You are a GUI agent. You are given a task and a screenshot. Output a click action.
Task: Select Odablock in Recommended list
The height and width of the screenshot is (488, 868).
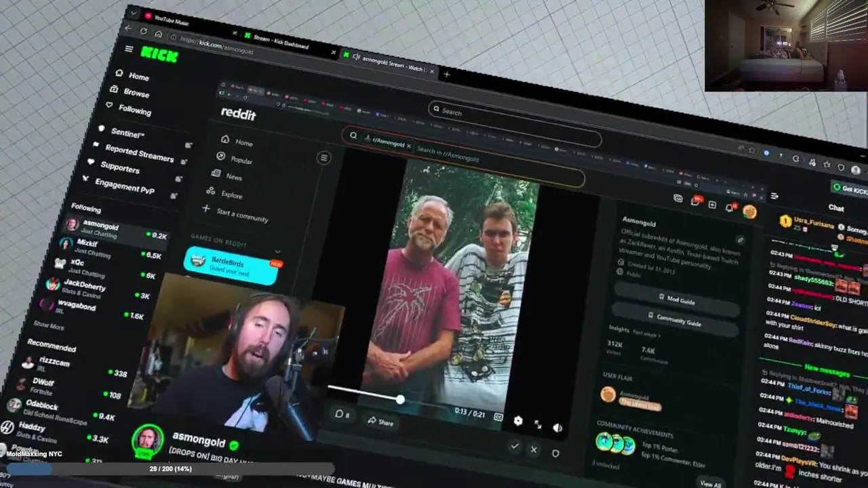(x=61, y=409)
